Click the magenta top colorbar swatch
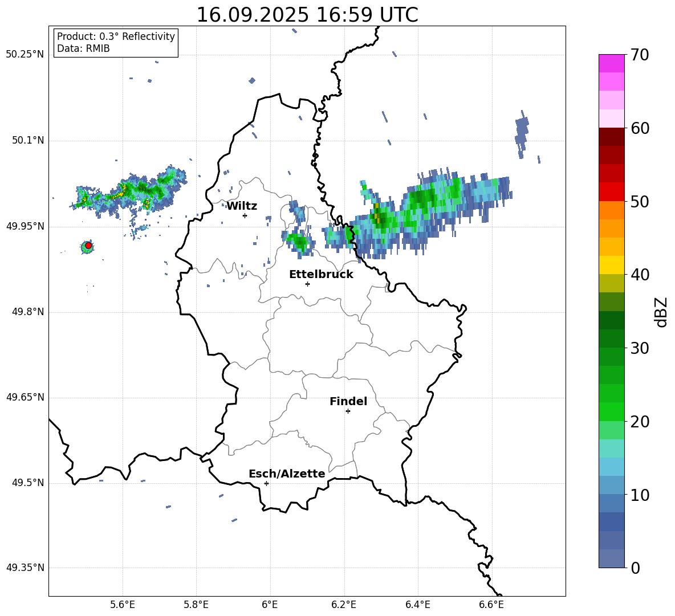The height and width of the screenshot is (616, 675). tap(611, 64)
